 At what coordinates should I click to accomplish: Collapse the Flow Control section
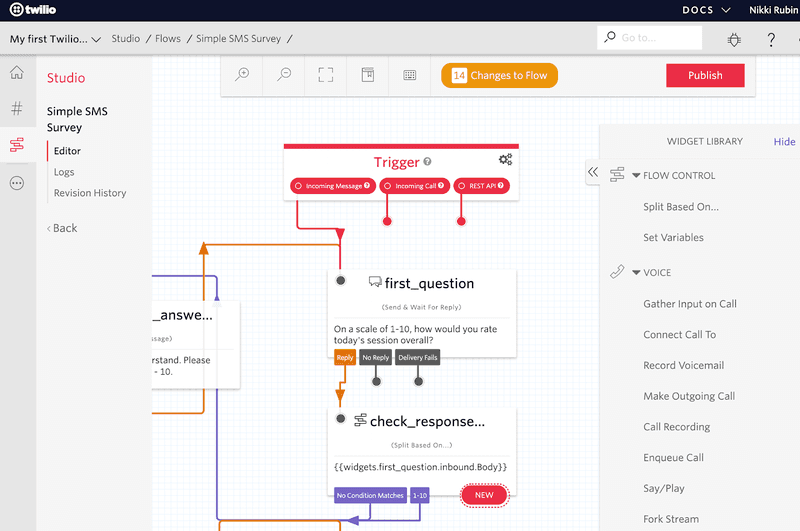coord(636,175)
